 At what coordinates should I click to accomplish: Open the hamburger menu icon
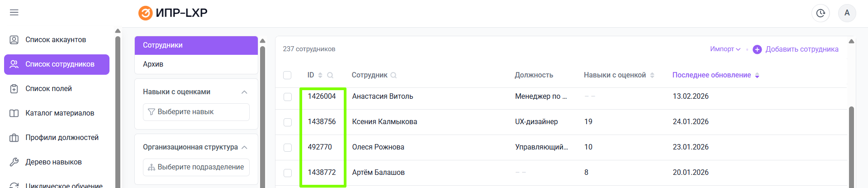pyautogui.click(x=14, y=13)
